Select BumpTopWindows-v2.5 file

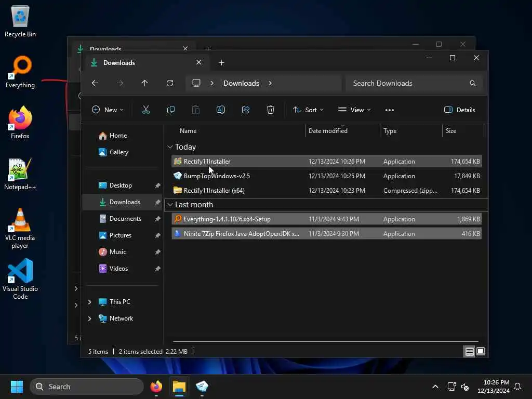click(327, 176)
